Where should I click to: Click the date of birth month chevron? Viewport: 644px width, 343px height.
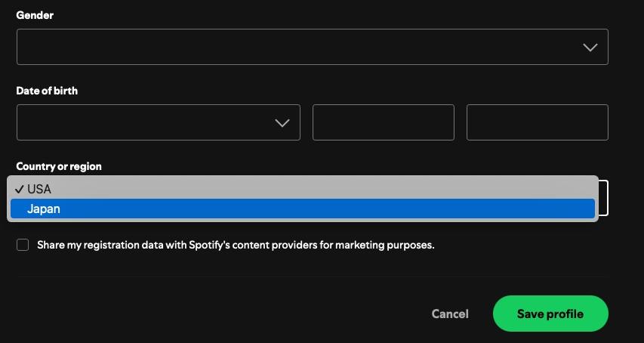282,122
